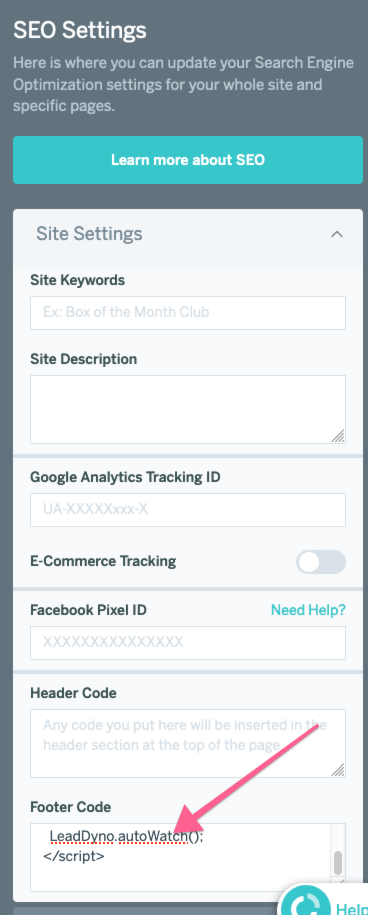Select the Google Analytics Tracking ID field
Image resolution: width=368 pixels, height=915 pixels.
pos(188,509)
